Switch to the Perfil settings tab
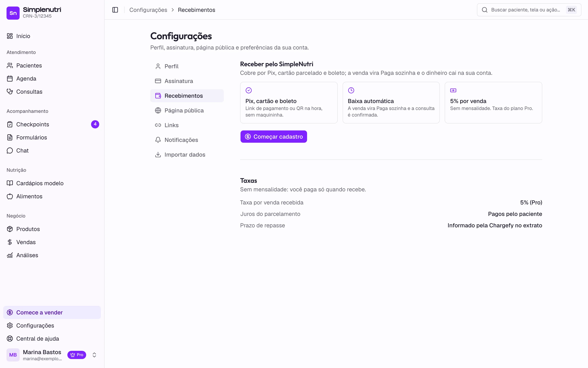The image size is (588, 368). (x=187, y=66)
